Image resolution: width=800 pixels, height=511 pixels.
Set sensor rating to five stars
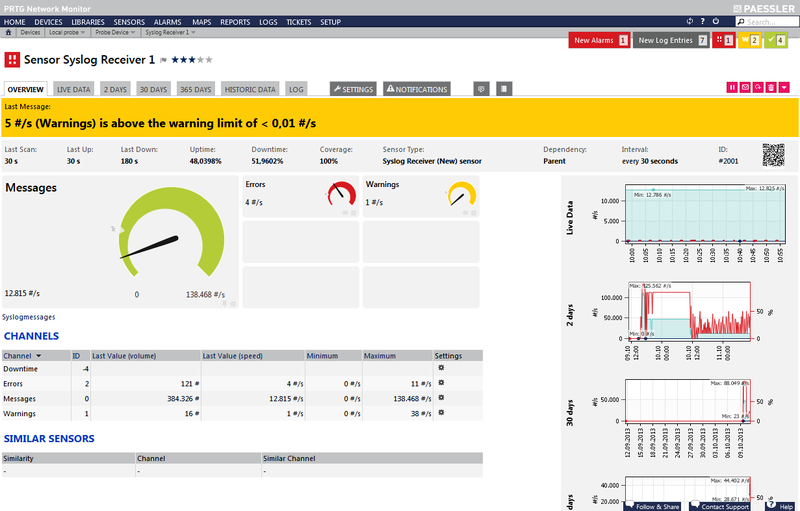click(209, 60)
